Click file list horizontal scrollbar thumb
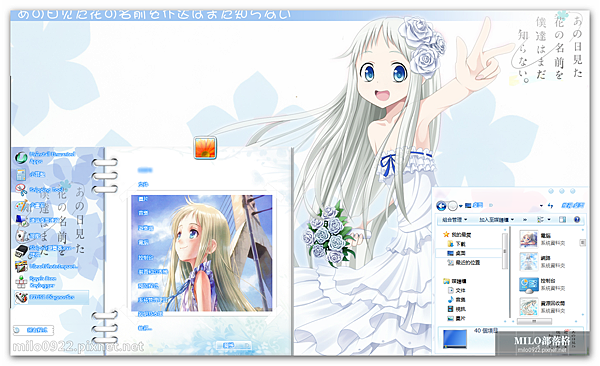 [534, 321]
